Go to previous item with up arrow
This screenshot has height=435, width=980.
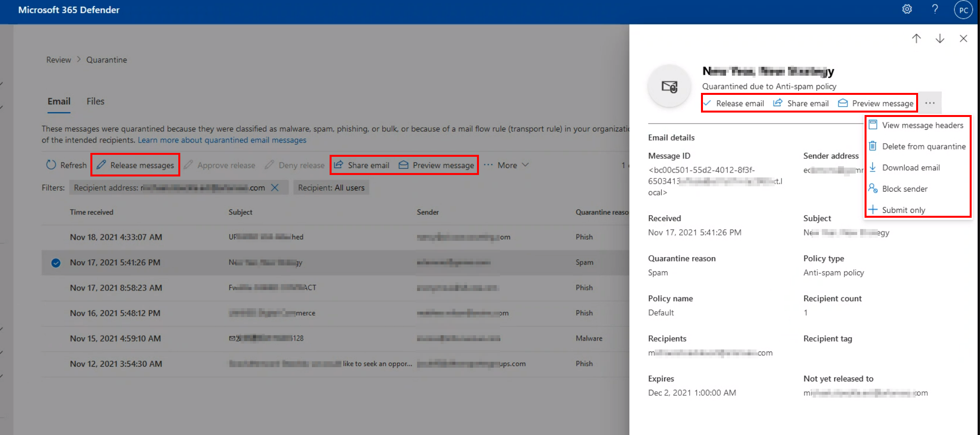[916, 38]
